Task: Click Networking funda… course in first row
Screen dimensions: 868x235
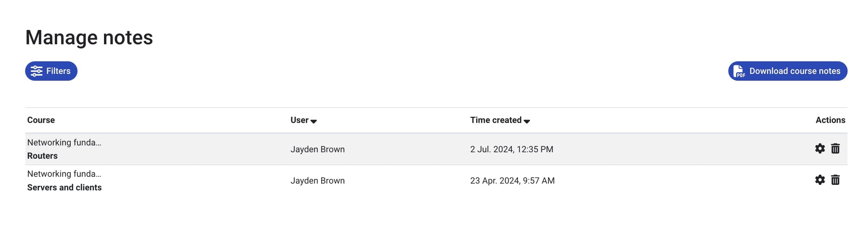Action: click(x=64, y=142)
